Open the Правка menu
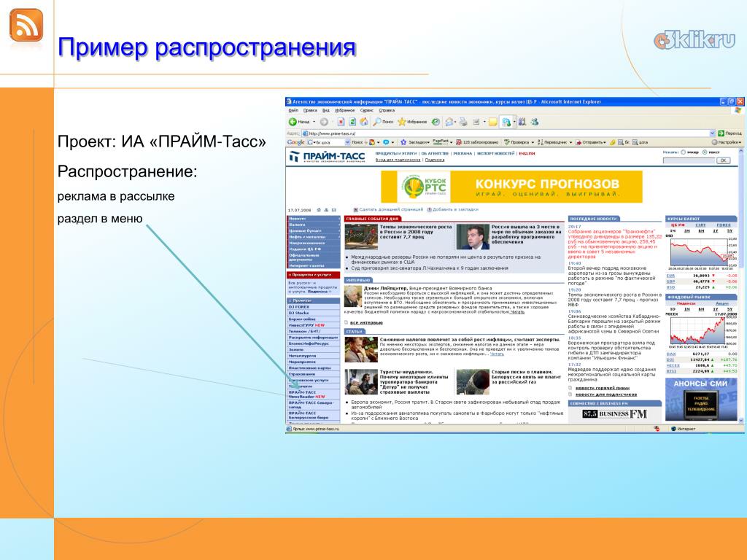 click(310, 110)
